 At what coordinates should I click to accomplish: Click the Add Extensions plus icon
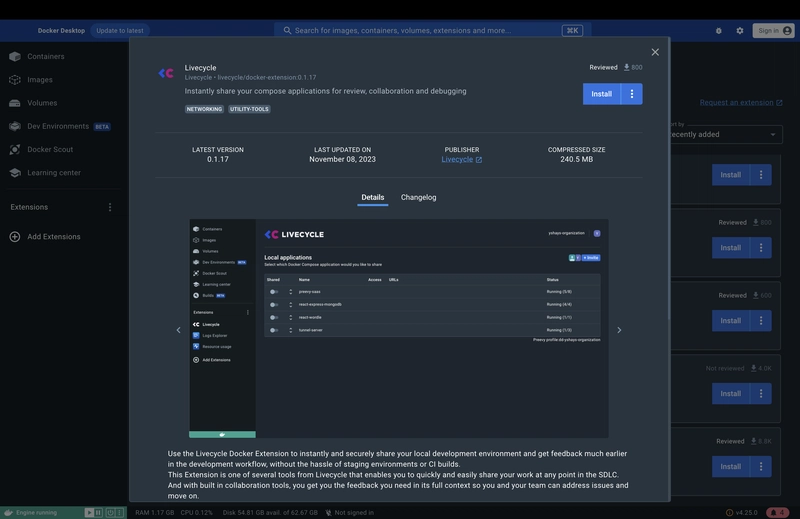click(x=15, y=237)
